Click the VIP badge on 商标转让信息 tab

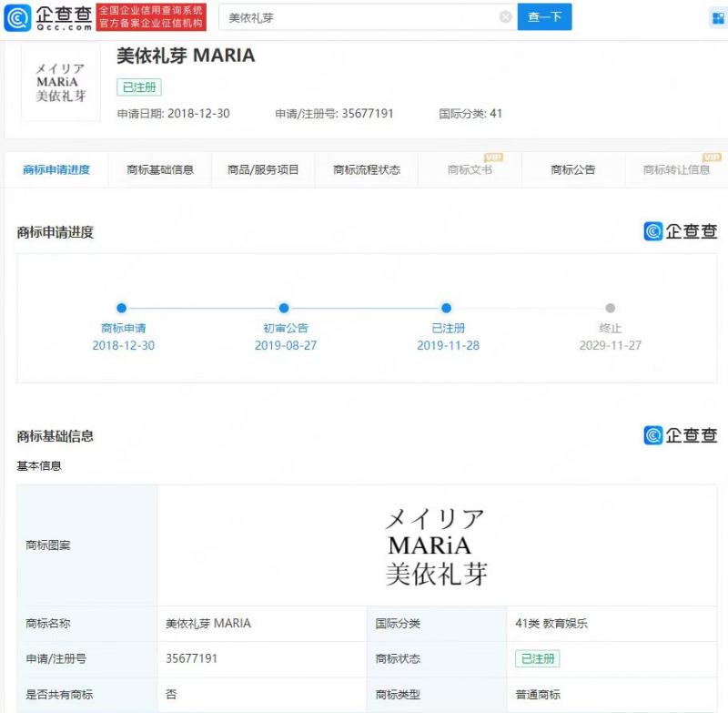coord(712,158)
